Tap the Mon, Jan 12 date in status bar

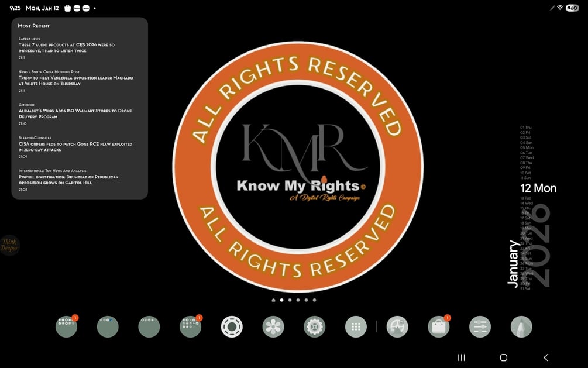tap(42, 8)
